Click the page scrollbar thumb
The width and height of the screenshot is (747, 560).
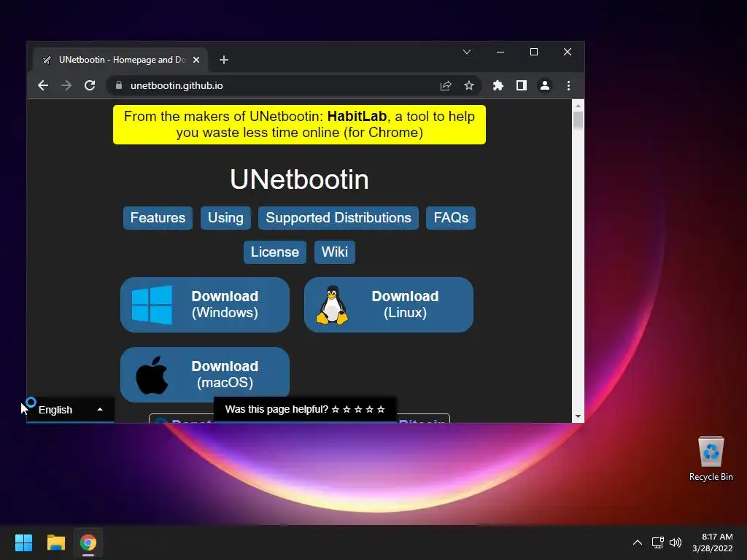tap(578, 120)
